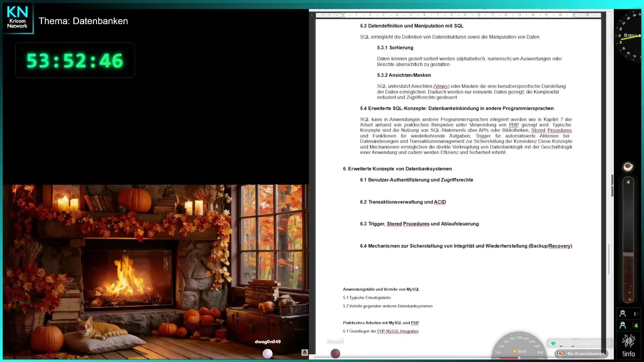Click the heading 6.2 Transaktionsverwaltung und ACID

click(403, 202)
